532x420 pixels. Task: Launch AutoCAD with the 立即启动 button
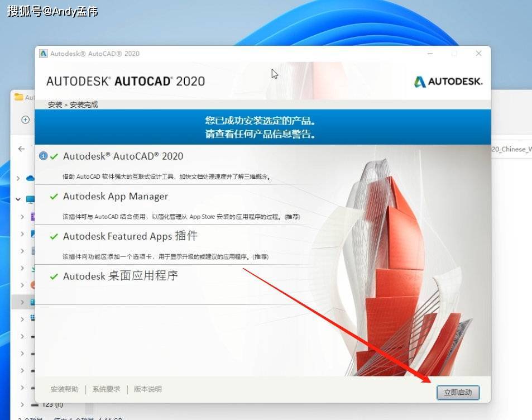458,393
